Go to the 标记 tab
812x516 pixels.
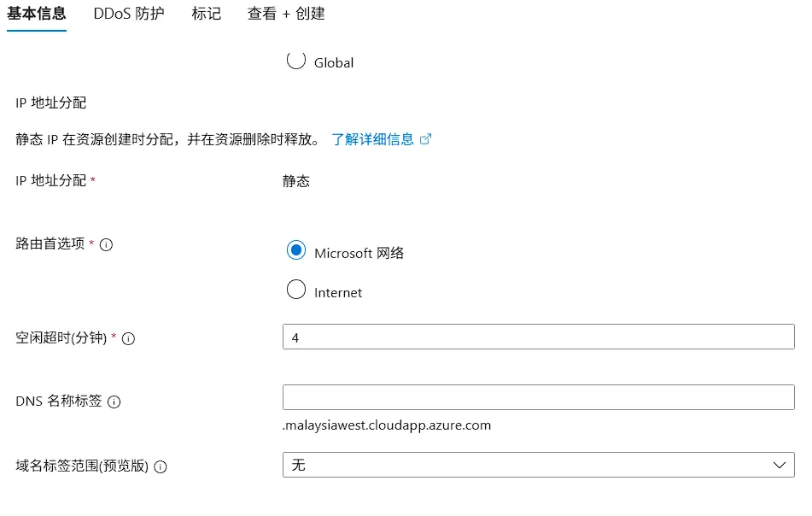(x=207, y=14)
